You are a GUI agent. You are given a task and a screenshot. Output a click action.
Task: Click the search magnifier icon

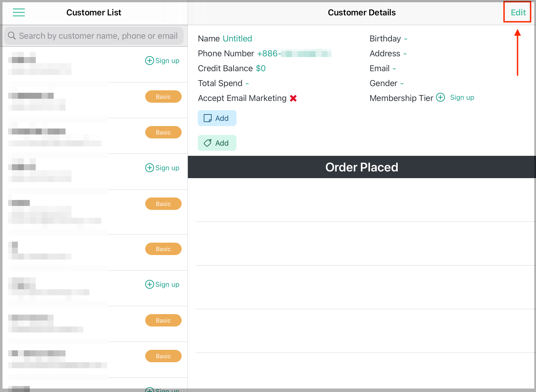point(12,35)
